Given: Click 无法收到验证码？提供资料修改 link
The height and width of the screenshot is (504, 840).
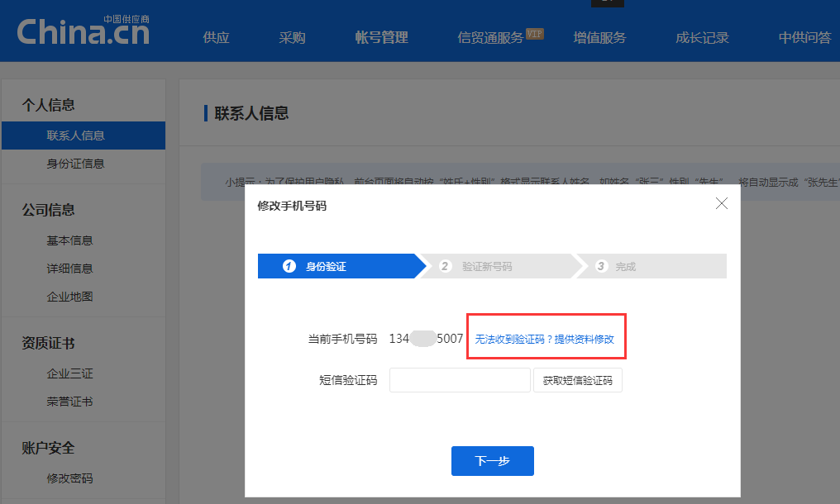Looking at the screenshot, I should [544, 339].
